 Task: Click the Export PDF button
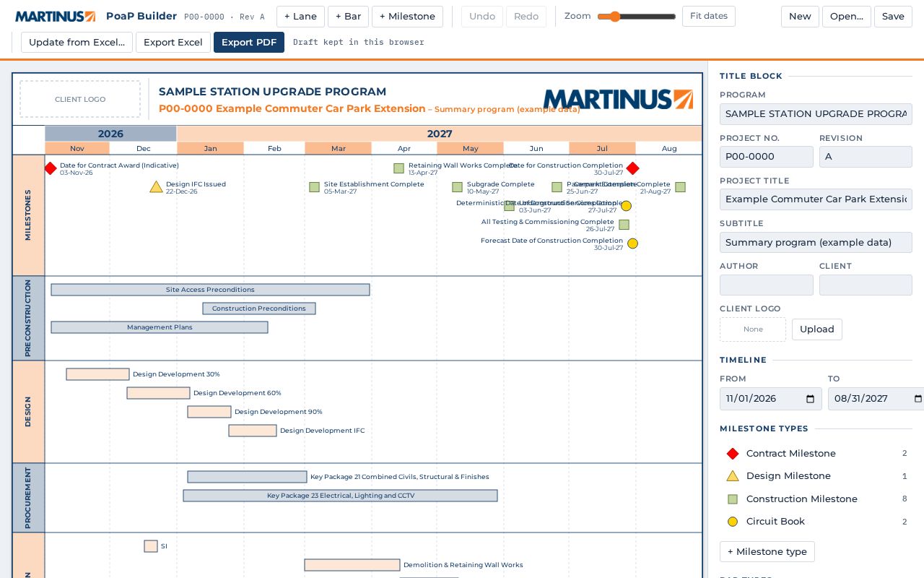(249, 43)
